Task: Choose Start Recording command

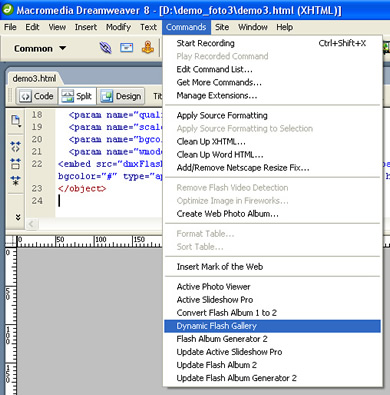Action: tap(273, 43)
